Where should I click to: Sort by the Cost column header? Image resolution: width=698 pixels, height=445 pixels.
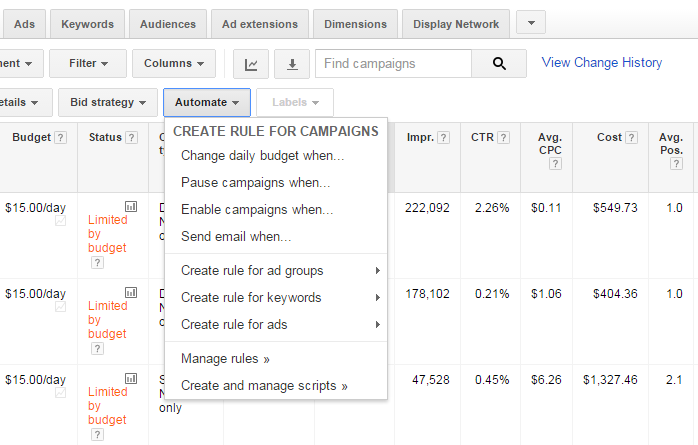[609, 137]
